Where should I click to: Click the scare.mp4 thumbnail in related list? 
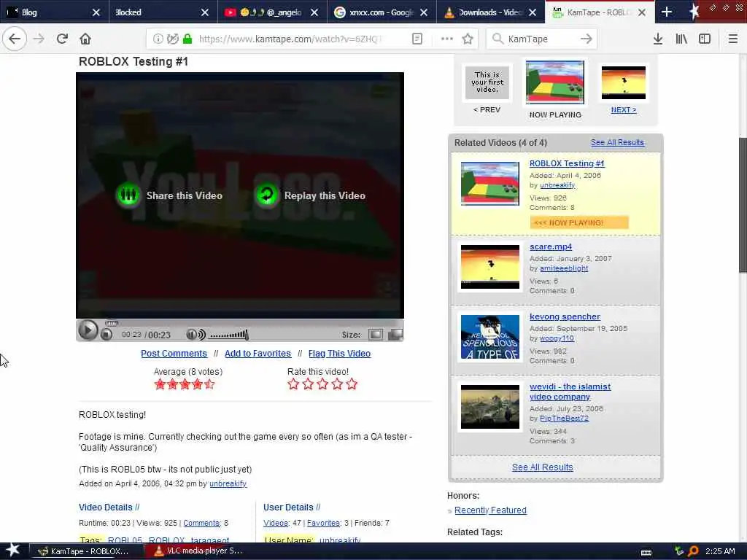coord(489,267)
